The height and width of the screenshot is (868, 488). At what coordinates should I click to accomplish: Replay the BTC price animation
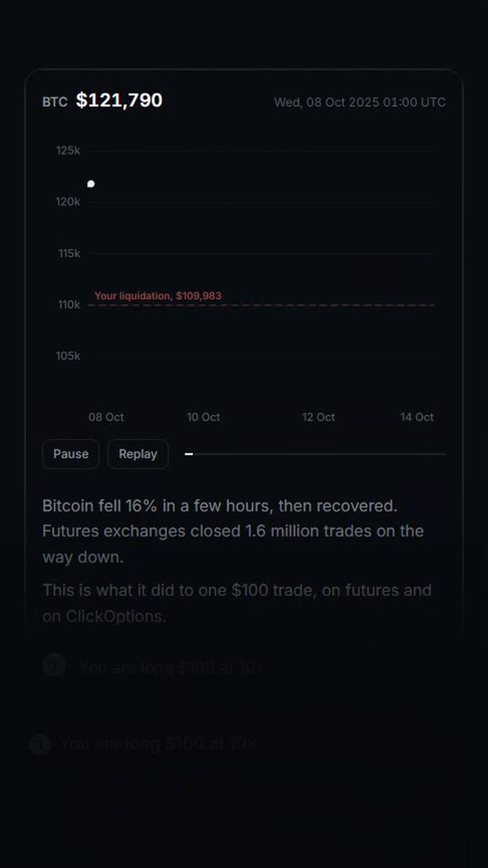coord(138,454)
